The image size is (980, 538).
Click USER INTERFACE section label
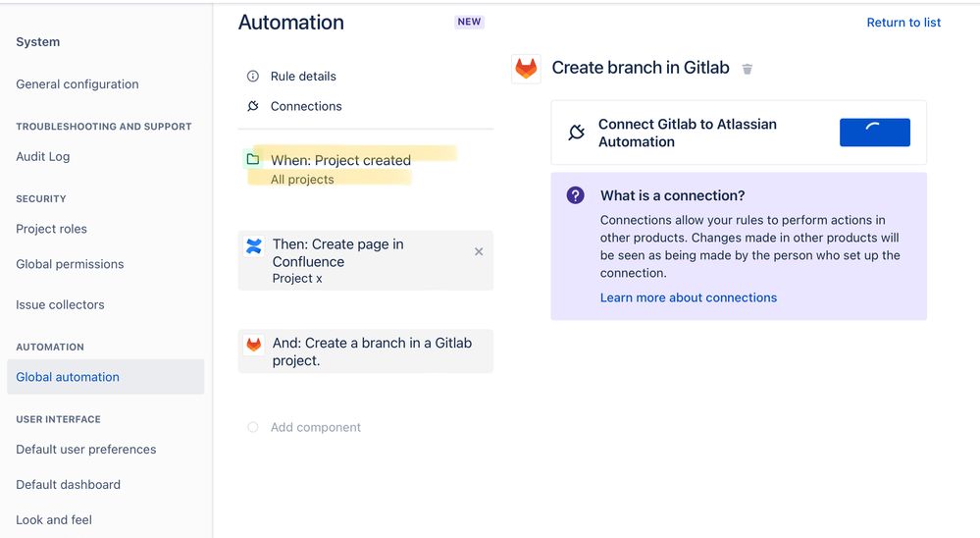click(x=58, y=420)
